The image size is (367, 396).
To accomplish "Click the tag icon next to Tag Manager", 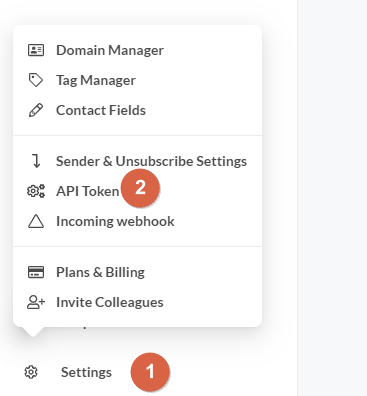I will click(x=36, y=80).
